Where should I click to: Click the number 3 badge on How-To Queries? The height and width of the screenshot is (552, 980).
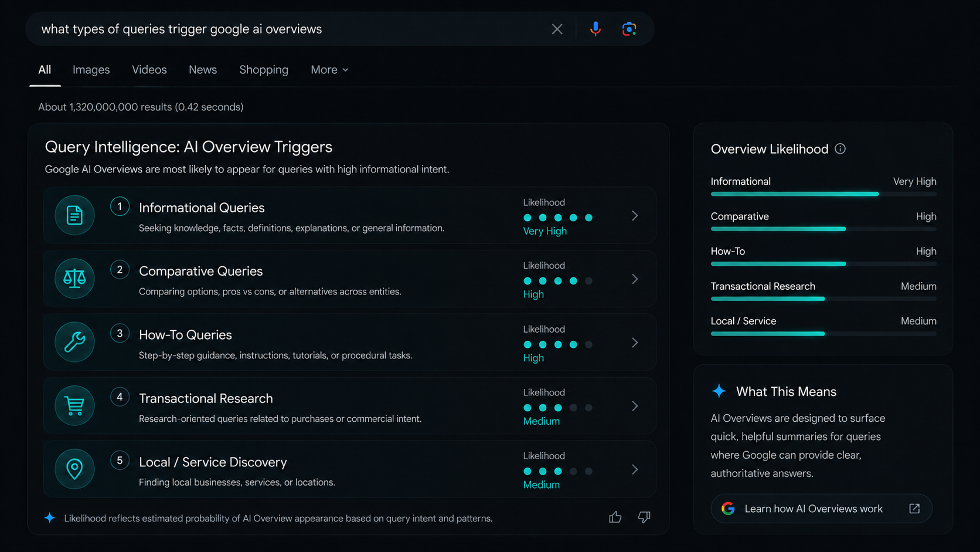[120, 334]
